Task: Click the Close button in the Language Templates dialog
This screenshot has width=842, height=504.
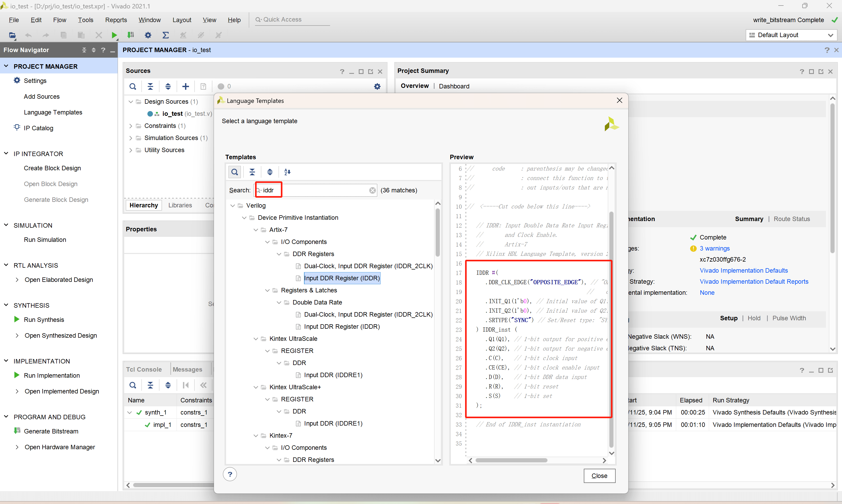Action: click(599, 476)
